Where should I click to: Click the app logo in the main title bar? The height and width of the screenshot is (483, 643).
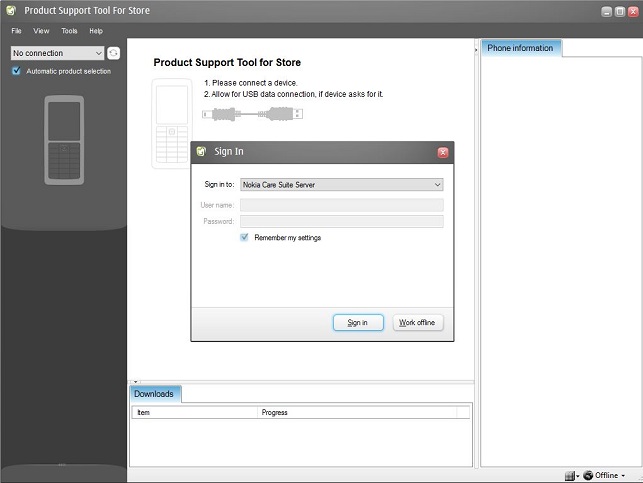pos(9,11)
